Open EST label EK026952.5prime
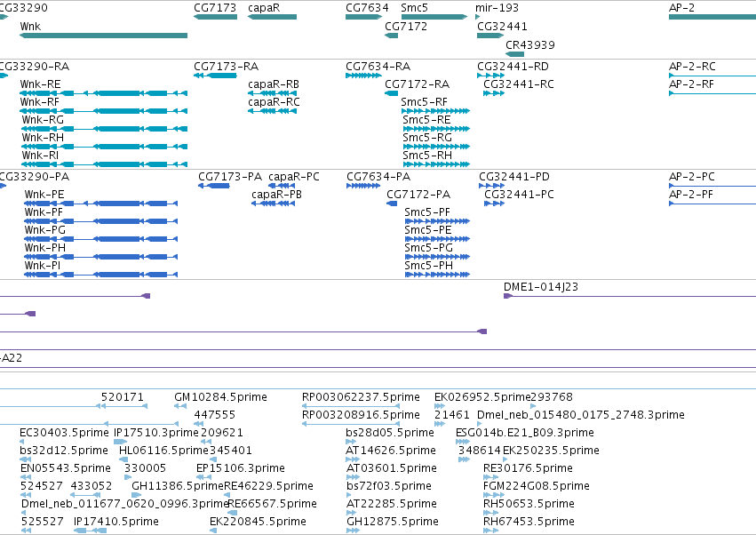 click(482, 397)
